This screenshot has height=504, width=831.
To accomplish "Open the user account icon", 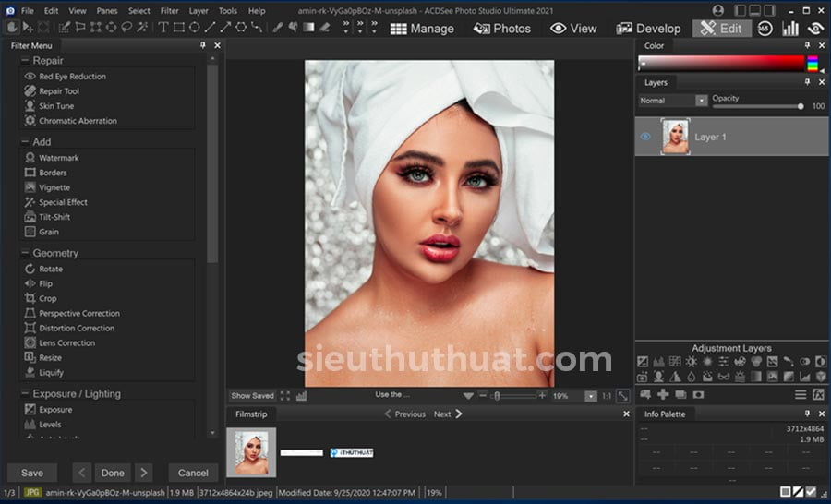I will coord(718,10).
